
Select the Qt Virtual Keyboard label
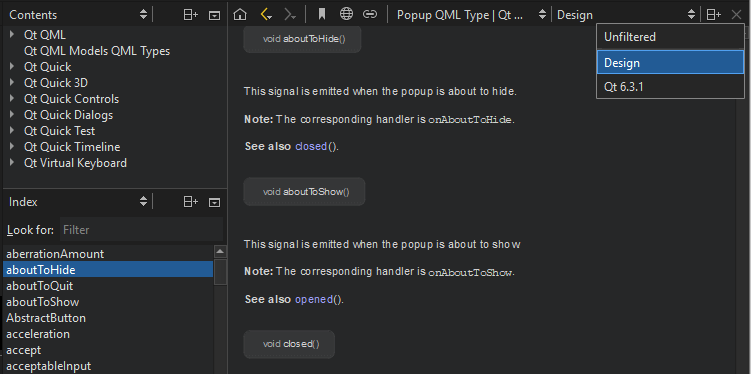(75, 163)
